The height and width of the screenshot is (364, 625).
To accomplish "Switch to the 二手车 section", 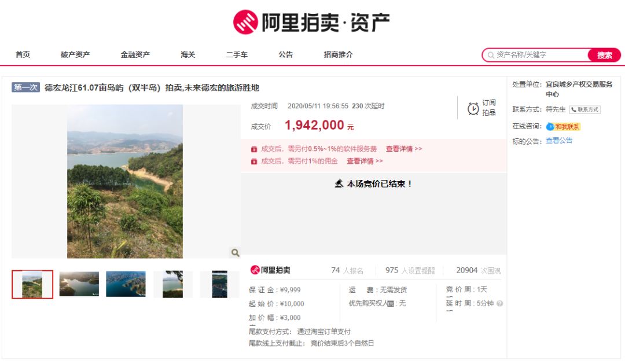I will coord(237,54).
